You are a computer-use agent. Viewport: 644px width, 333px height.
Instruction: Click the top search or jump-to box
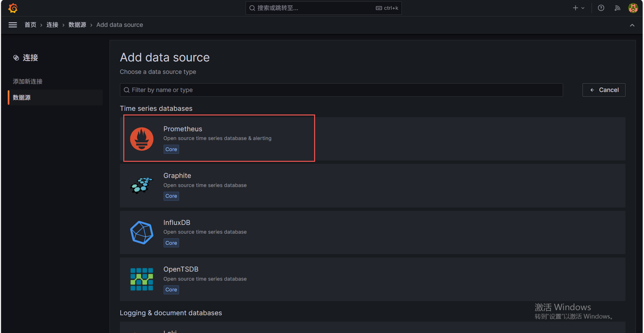click(x=323, y=8)
